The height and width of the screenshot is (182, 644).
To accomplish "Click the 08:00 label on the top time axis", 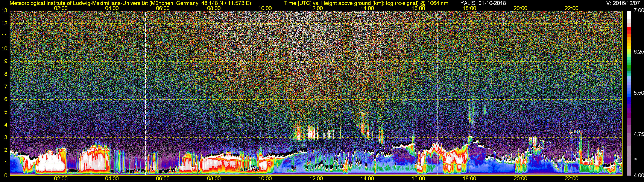I will click(214, 8).
